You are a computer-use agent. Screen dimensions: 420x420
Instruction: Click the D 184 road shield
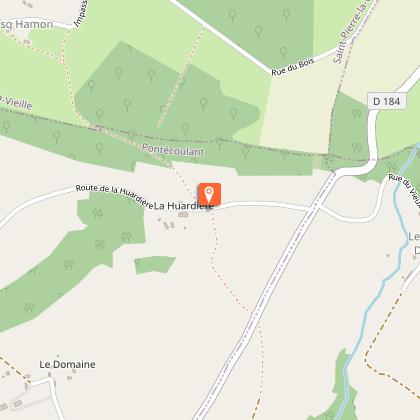pyautogui.click(x=387, y=101)
